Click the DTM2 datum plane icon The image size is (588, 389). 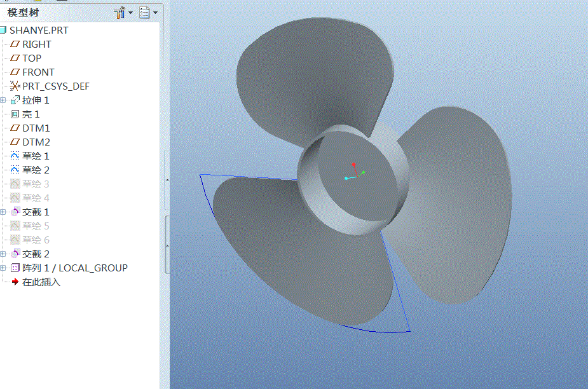(x=15, y=142)
